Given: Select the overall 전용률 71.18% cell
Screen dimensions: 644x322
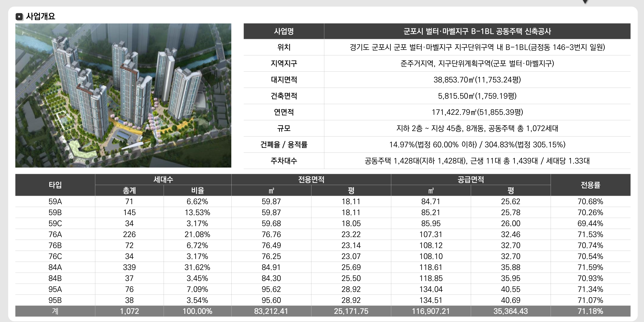Looking at the screenshot, I should click(x=591, y=311).
